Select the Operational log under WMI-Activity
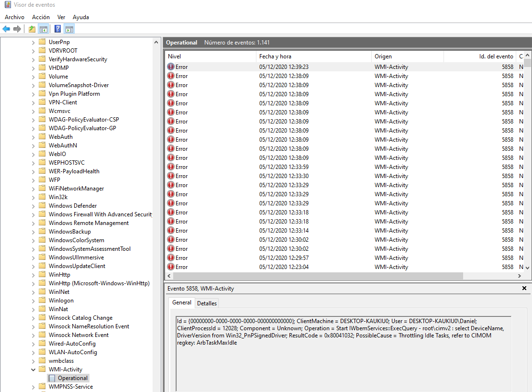Image resolution: width=532 pixels, height=392 pixels. tap(73, 378)
